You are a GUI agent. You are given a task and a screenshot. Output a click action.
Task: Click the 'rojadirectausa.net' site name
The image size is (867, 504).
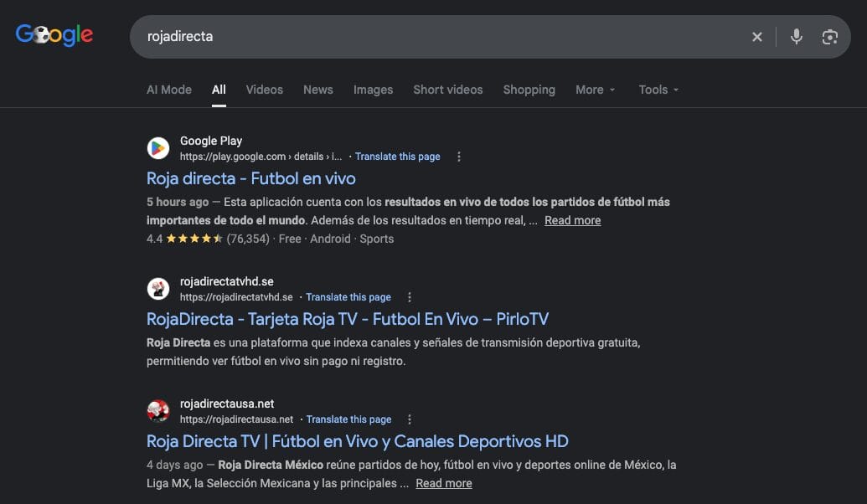point(227,404)
